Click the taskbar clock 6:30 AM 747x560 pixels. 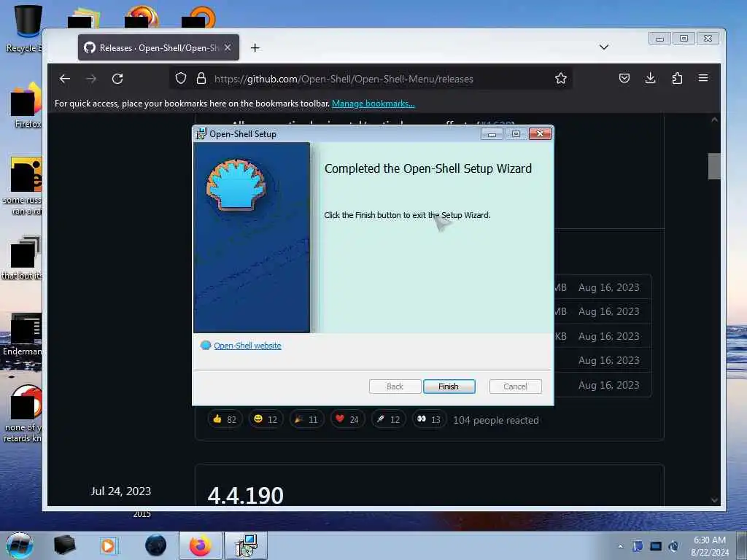pyautogui.click(x=710, y=546)
